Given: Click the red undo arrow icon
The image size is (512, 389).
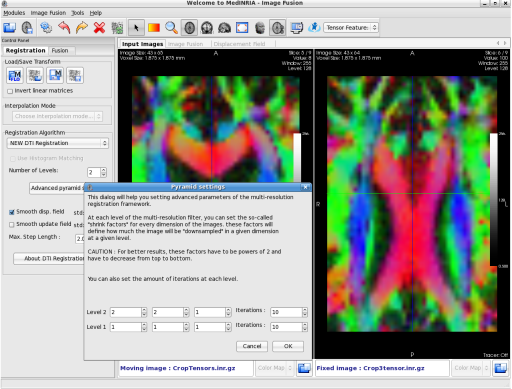Looking at the screenshot, I should tap(64, 27).
